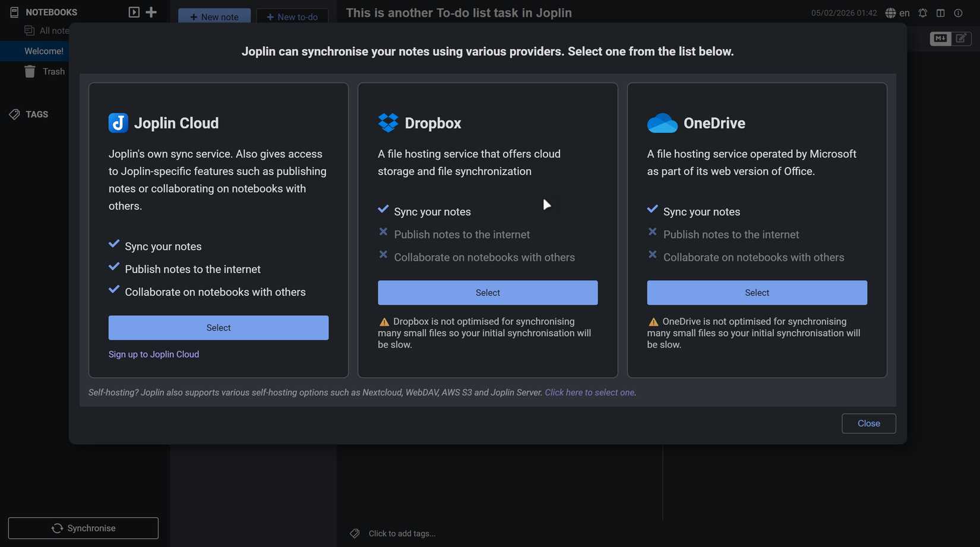Screen dimensions: 980x547
Task: Open the Sign up to Joplin Cloud link
Action: click(x=153, y=355)
